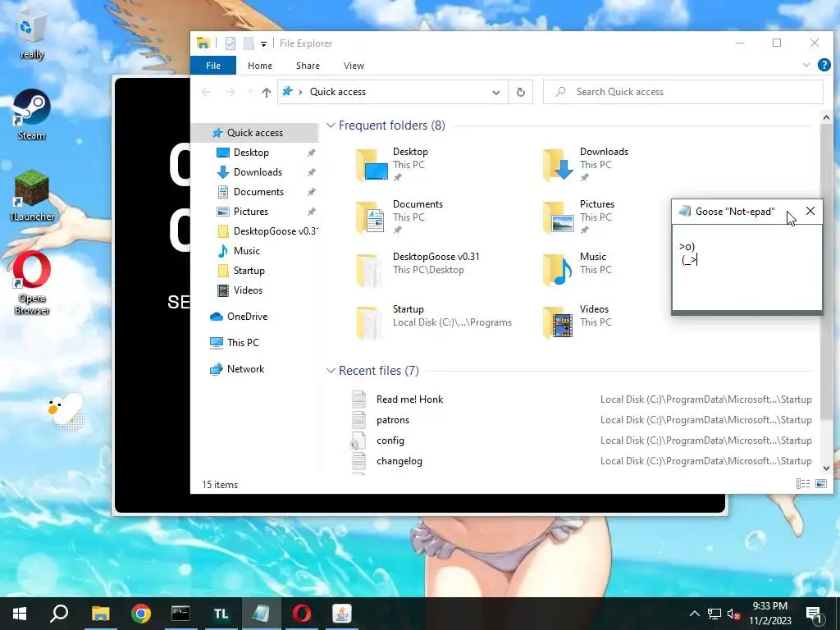Open the File menu tab
The image size is (840, 630).
(x=213, y=66)
